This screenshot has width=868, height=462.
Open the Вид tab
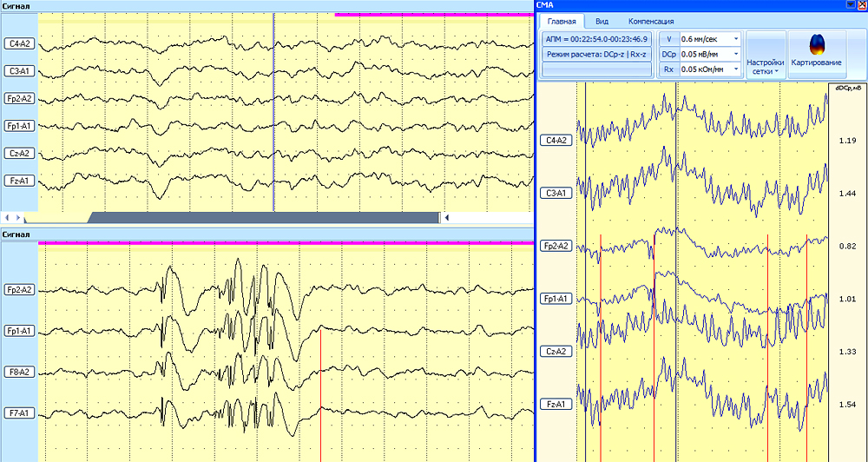click(x=602, y=21)
